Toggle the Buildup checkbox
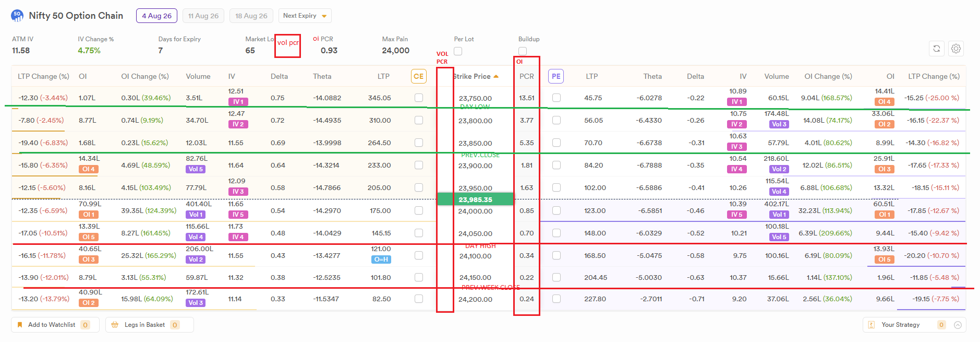The height and width of the screenshot is (342, 980). (x=523, y=51)
